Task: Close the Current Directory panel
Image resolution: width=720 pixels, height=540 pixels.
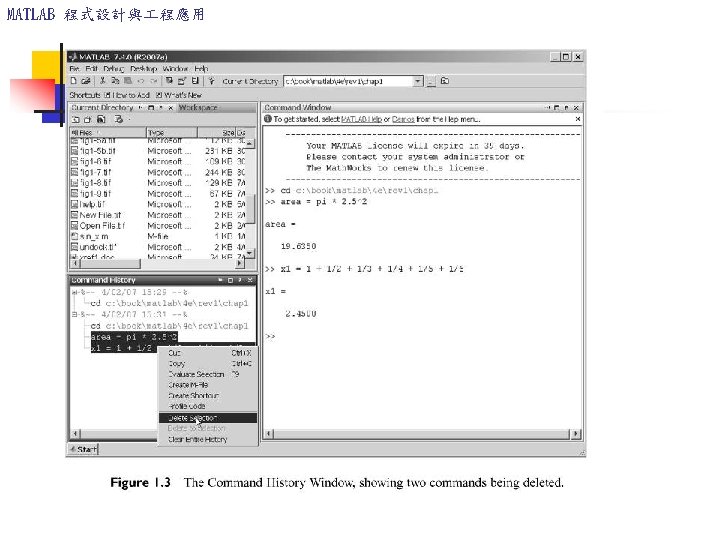Action: pos(170,108)
